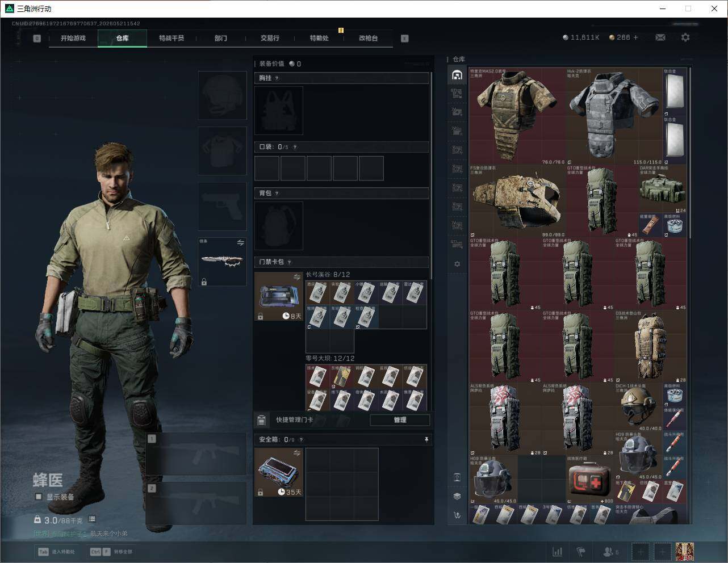Viewport: 728px width, 563px height.
Task: Select the main warehouse icon in storage sidebar
Action: coord(457,75)
